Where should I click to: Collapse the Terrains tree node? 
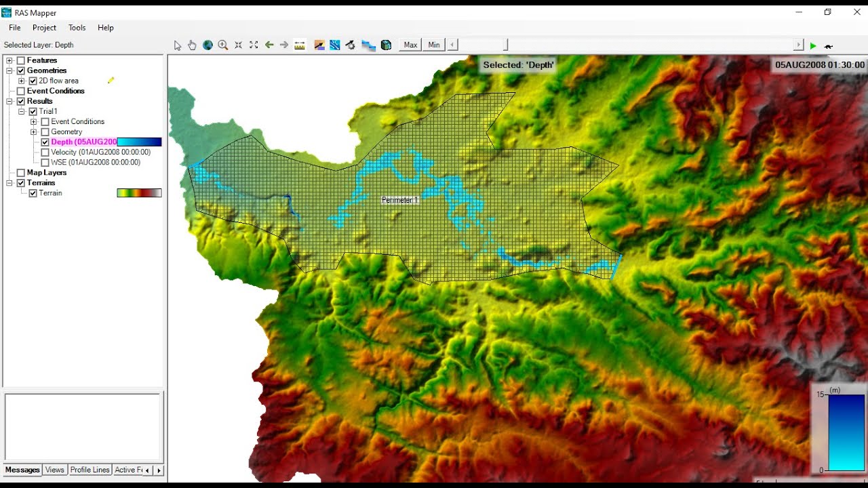pyautogui.click(x=9, y=183)
